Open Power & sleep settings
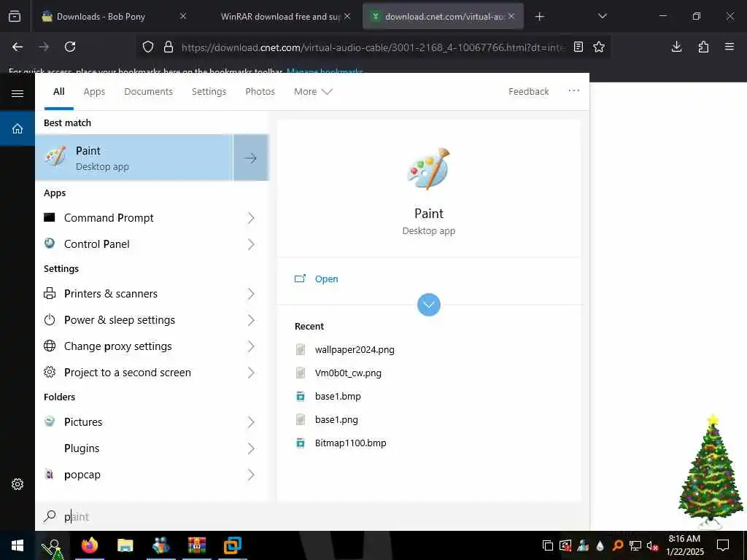Screen dimensions: 747x560 pos(119,319)
